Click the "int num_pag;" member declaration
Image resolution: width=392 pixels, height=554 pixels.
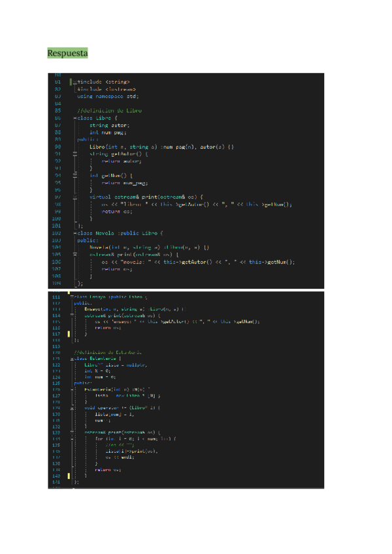point(108,132)
